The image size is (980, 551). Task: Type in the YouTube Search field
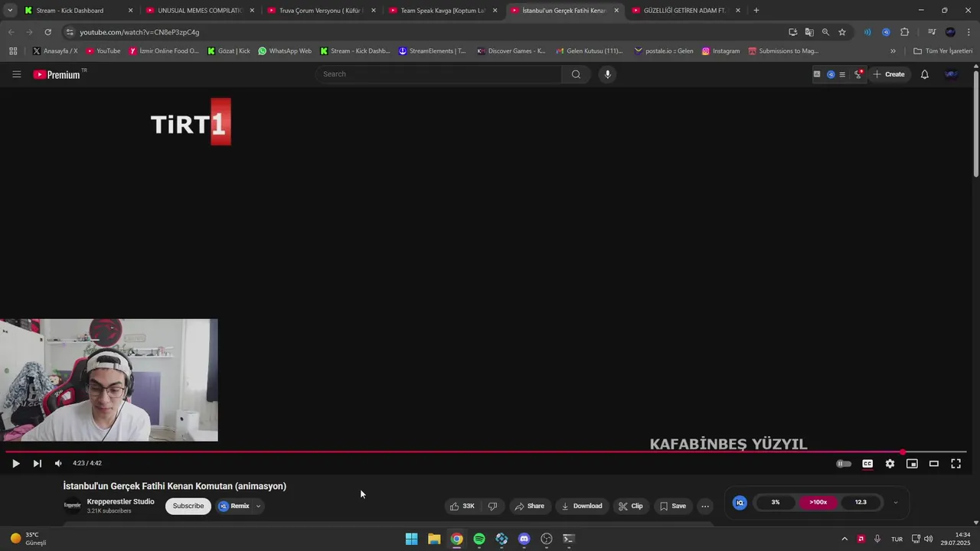[x=439, y=74]
